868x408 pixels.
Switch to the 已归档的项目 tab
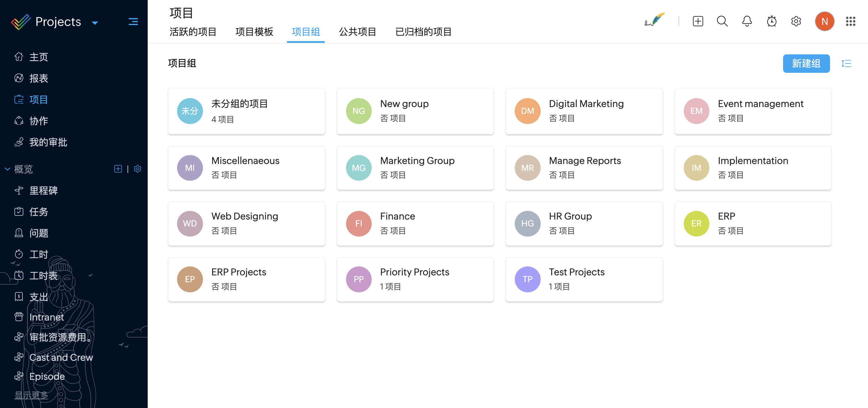423,32
